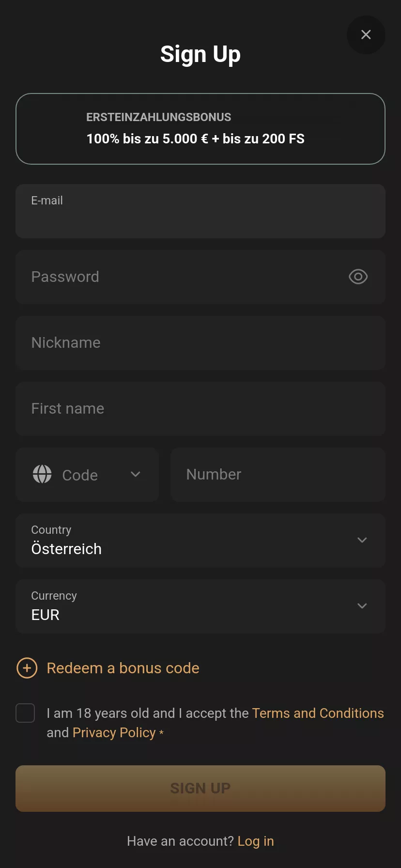Image resolution: width=401 pixels, height=868 pixels.
Task: Submit with the SIGN UP button
Action: pos(200,789)
